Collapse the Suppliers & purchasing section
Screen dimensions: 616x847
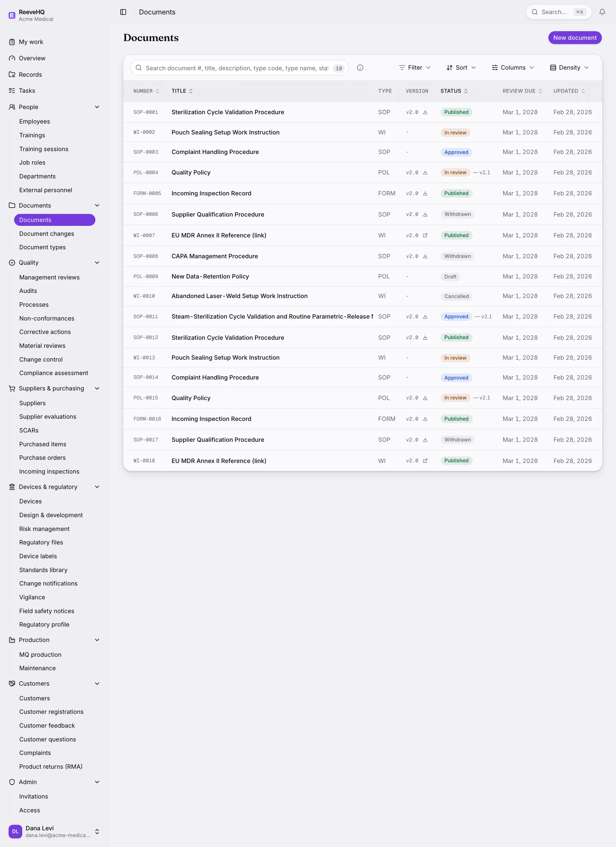(x=97, y=389)
